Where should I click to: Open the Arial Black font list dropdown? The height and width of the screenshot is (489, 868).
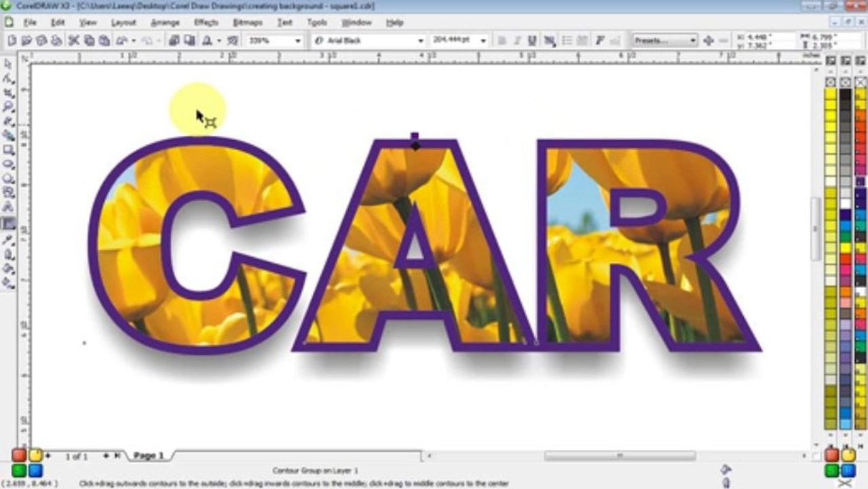[421, 41]
